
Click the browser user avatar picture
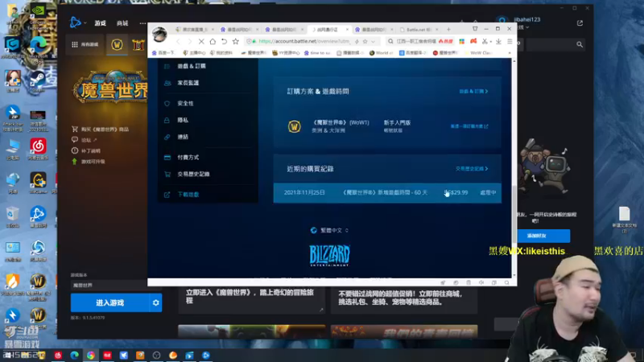pyautogui.click(x=159, y=34)
